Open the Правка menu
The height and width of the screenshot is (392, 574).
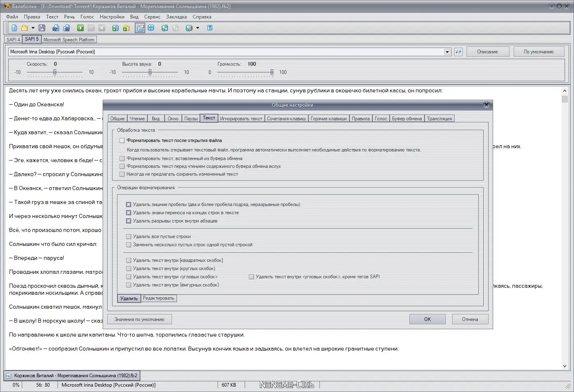[32, 17]
